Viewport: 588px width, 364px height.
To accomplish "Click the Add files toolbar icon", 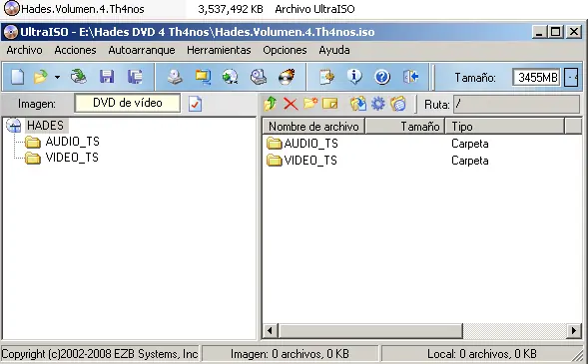I will 327,77.
